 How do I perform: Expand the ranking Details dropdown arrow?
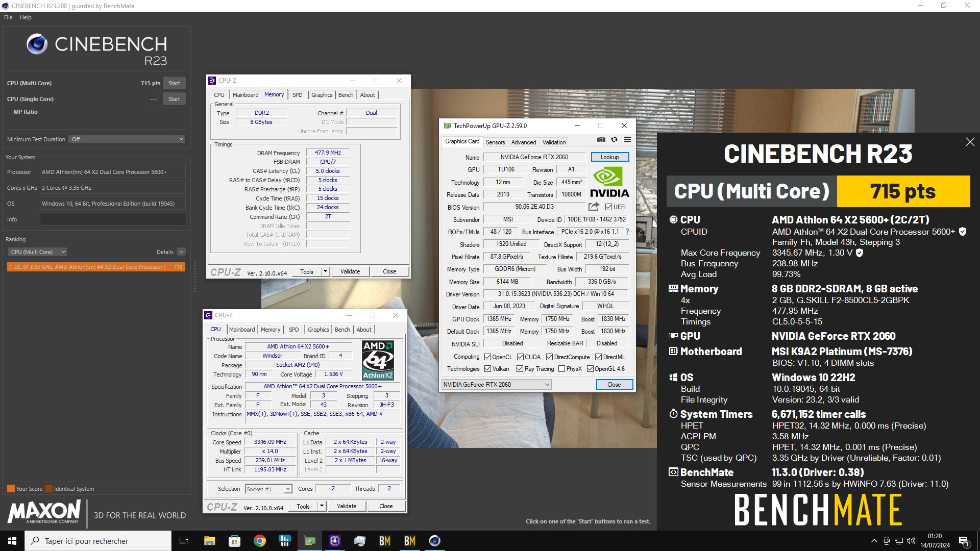coord(181,252)
